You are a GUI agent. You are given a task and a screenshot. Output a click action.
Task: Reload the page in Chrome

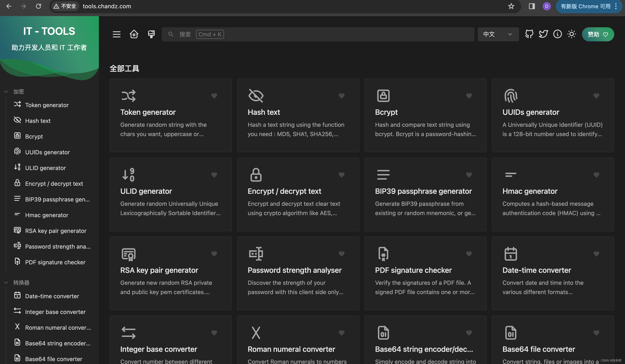click(38, 6)
